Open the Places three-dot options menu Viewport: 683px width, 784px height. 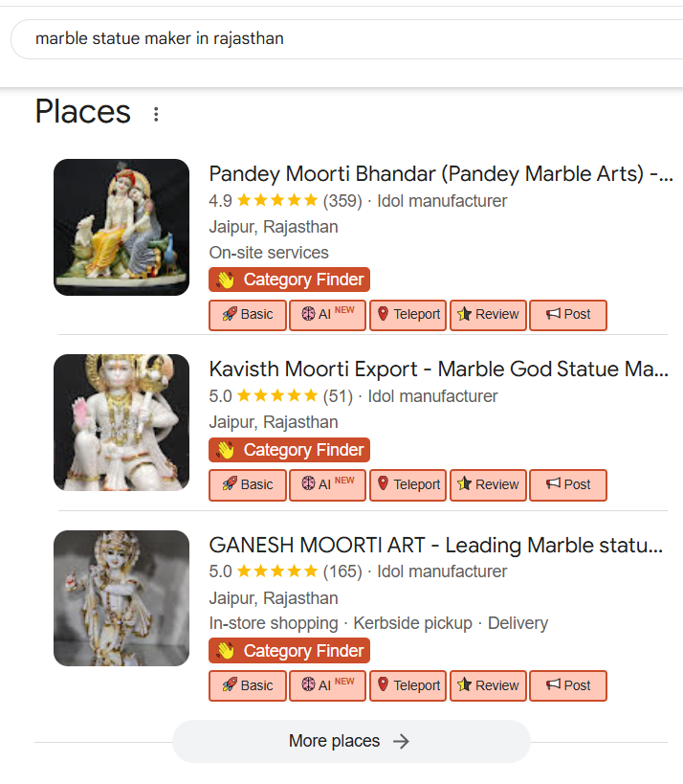(156, 115)
